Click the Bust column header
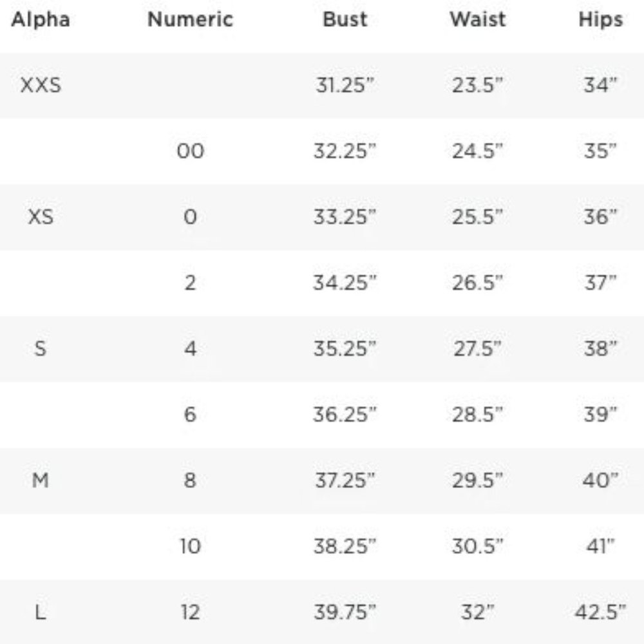 pyautogui.click(x=345, y=19)
